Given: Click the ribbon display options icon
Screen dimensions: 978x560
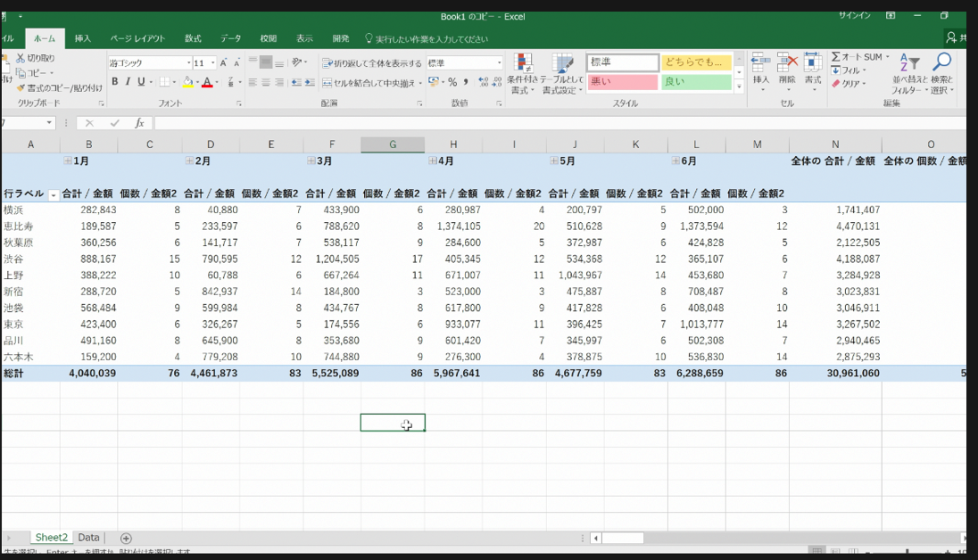Looking at the screenshot, I should [891, 15].
